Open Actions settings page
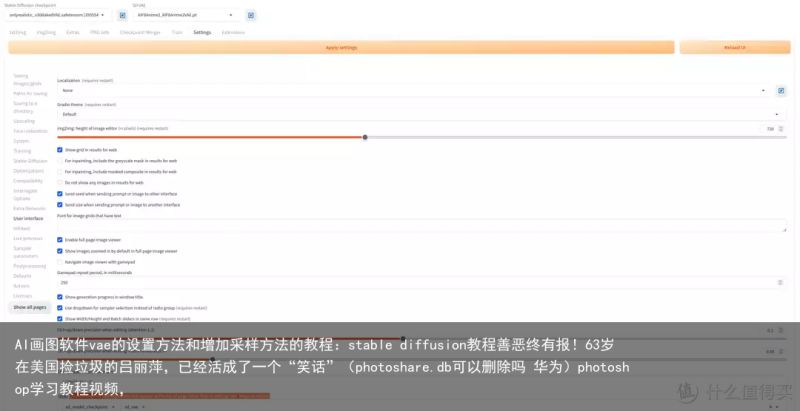The height and width of the screenshot is (411, 800). pyautogui.click(x=21, y=286)
